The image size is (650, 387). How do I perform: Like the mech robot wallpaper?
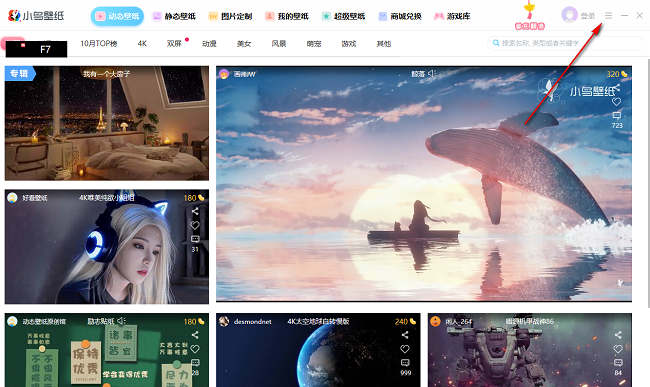618,349
